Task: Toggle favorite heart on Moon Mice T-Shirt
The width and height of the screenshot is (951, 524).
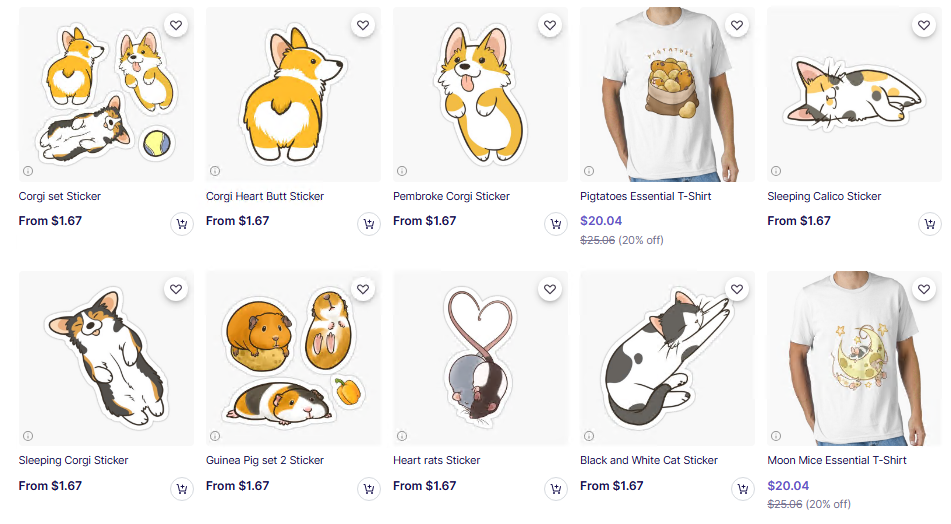Action: pos(924,289)
